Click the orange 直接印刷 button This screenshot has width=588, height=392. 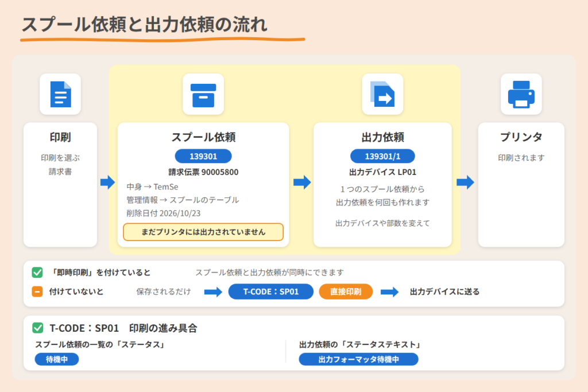pos(346,292)
